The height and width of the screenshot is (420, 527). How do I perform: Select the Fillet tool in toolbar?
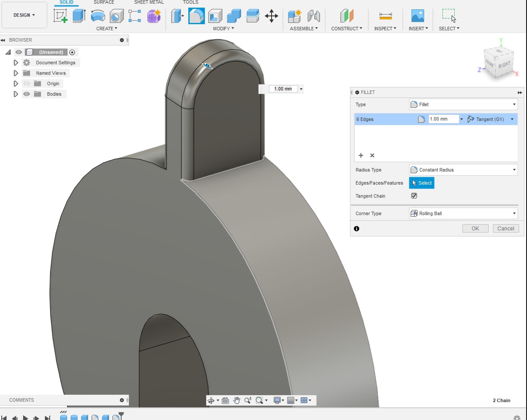pyautogui.click(x=196, y=16)
